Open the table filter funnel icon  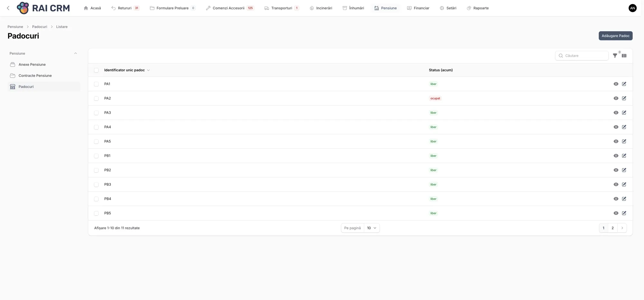[x=615, y=56]
